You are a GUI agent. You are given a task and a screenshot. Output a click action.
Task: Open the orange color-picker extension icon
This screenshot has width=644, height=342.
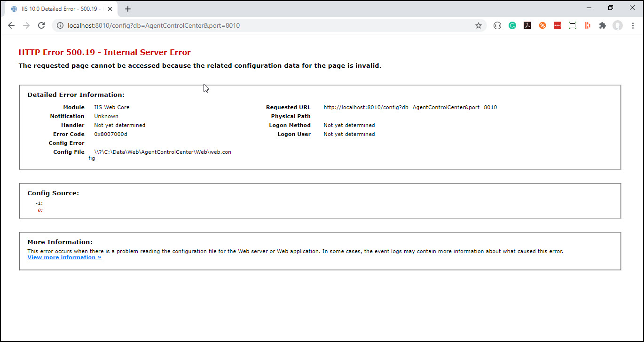click(x=588, y=25)
